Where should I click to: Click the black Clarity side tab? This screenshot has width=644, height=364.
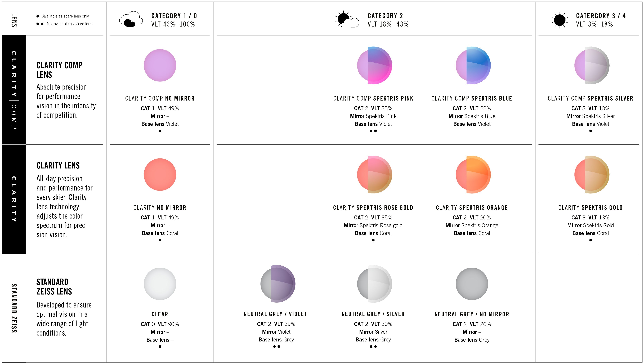pyautogui.click(x=14, y=199)
